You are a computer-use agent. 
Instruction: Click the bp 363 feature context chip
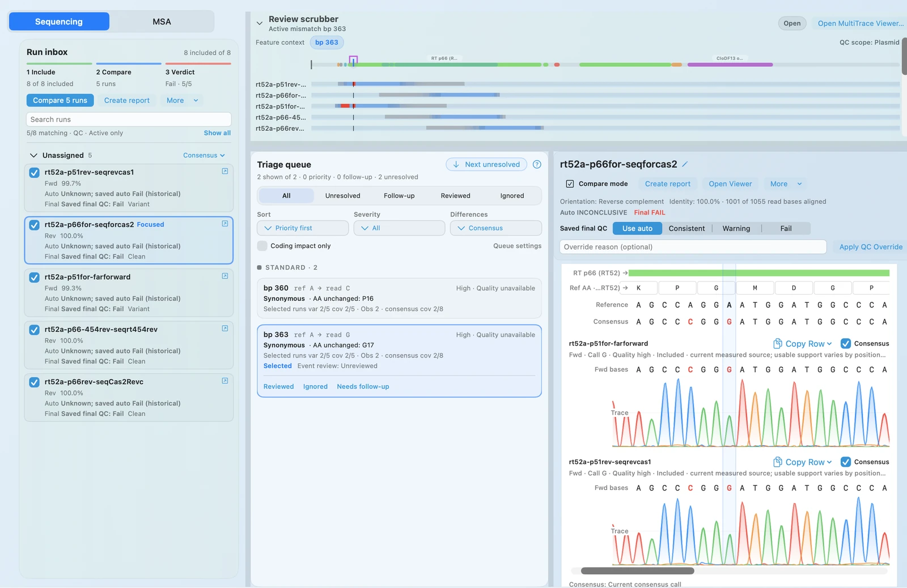(327, 42)
